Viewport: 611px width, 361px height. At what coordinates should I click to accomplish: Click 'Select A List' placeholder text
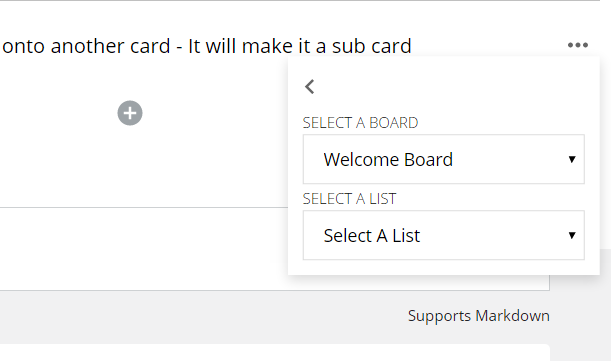372,235
